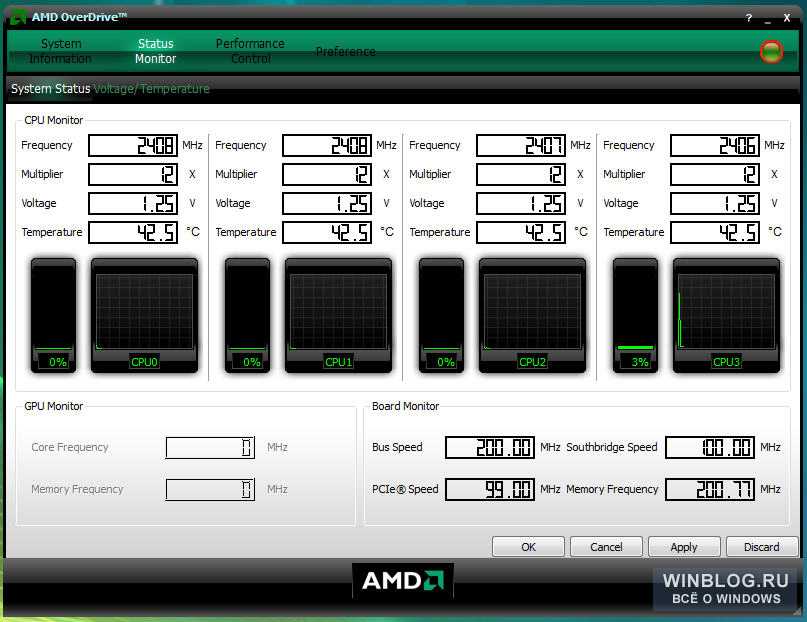Click the CPU1 0% load bar
The width and height of the screenshot is (807, 622).
click(248, 315)
